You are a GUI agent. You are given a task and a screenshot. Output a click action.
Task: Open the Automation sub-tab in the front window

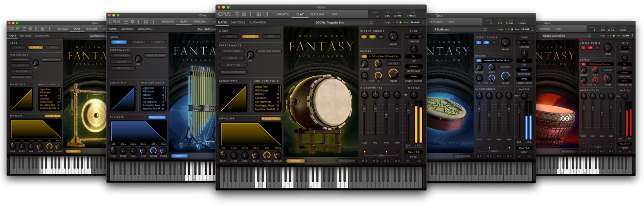pyautogui.click(x=258, y=22)
